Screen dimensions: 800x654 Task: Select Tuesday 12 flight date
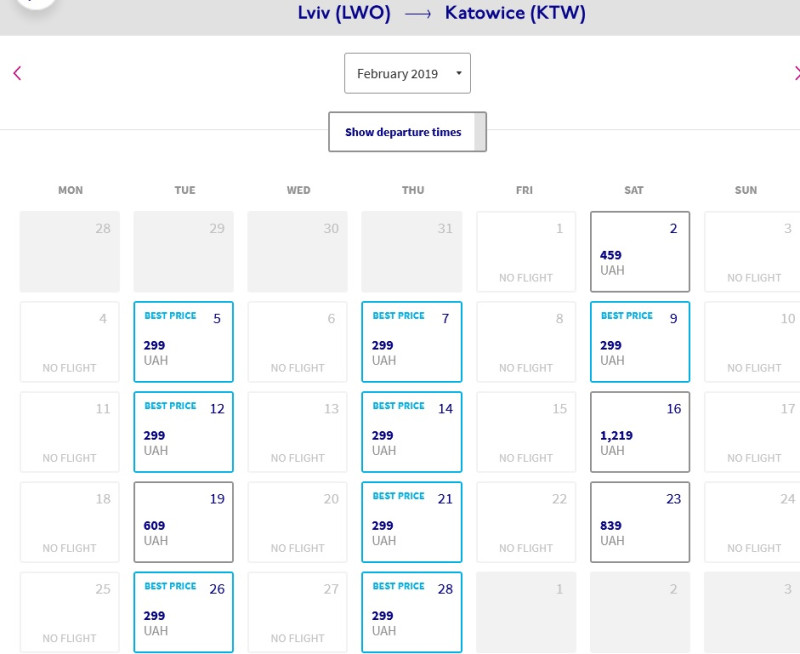tap(183, 431)
